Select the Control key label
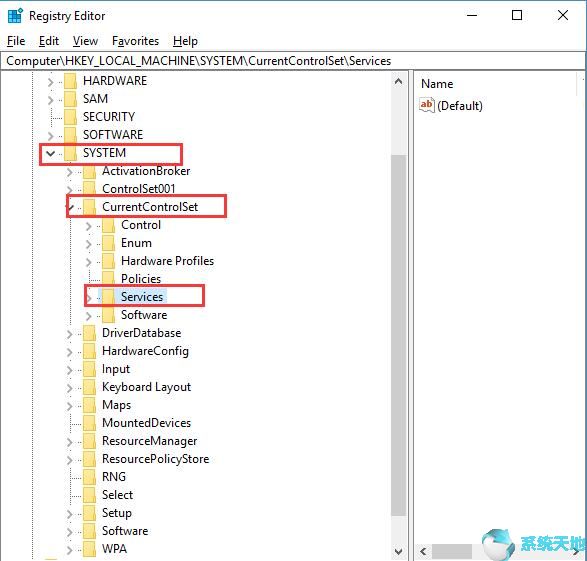Image resolution: width=587 pixels, height=561 pixels. pyautogui.click(x=141, y=225)
